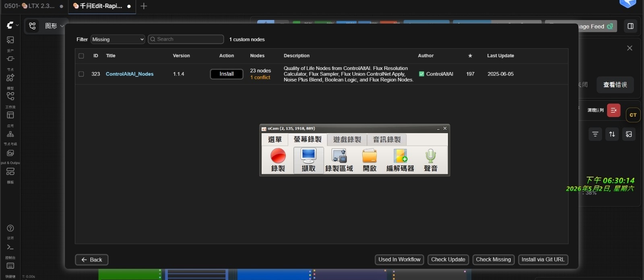Sort table by Version column header
Screen dimensions: 644x280
coord(182,56)
